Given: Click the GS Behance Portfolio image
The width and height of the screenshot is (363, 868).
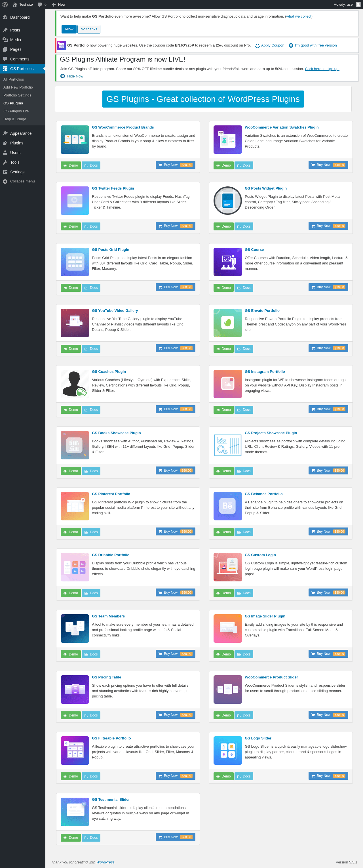Looking at the screenshot, I should click(228, 506).
